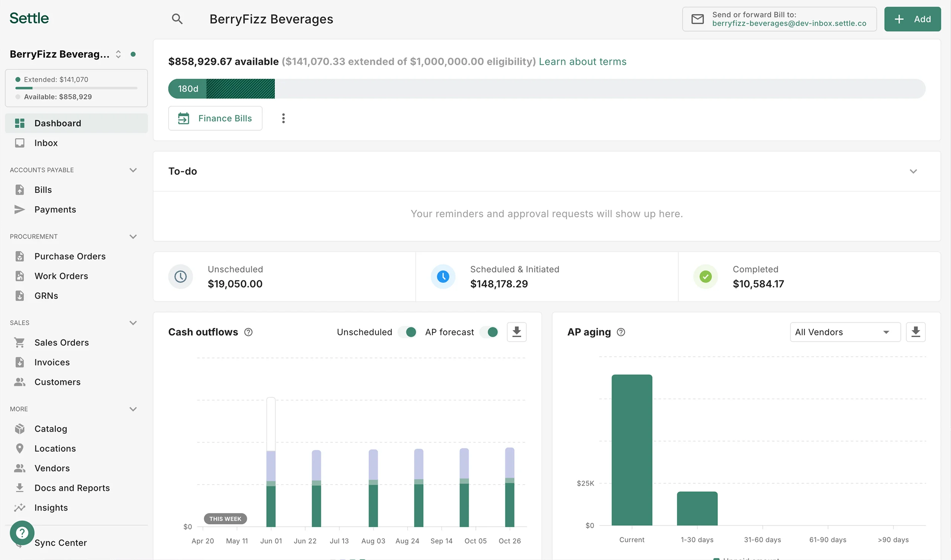Click the Finance Bills button
Image resolution: width=951 pixels, height=560 pixels.
(x=215, y=118)
